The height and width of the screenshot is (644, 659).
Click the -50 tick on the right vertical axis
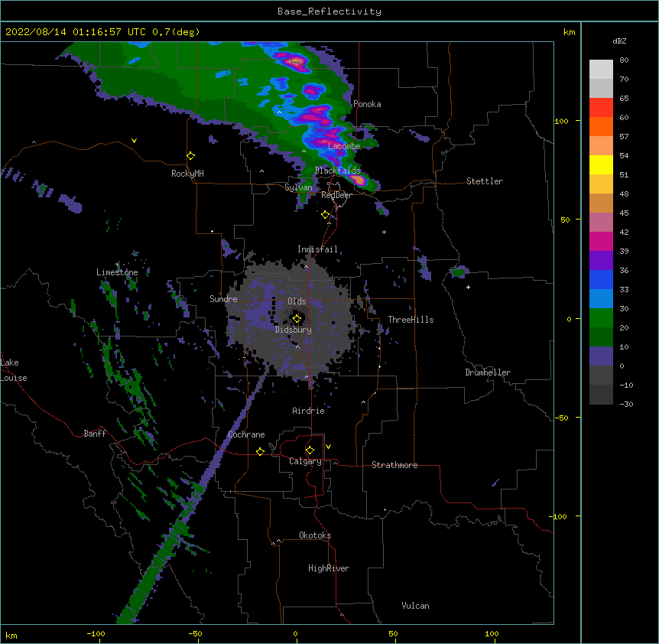[561, 418]
